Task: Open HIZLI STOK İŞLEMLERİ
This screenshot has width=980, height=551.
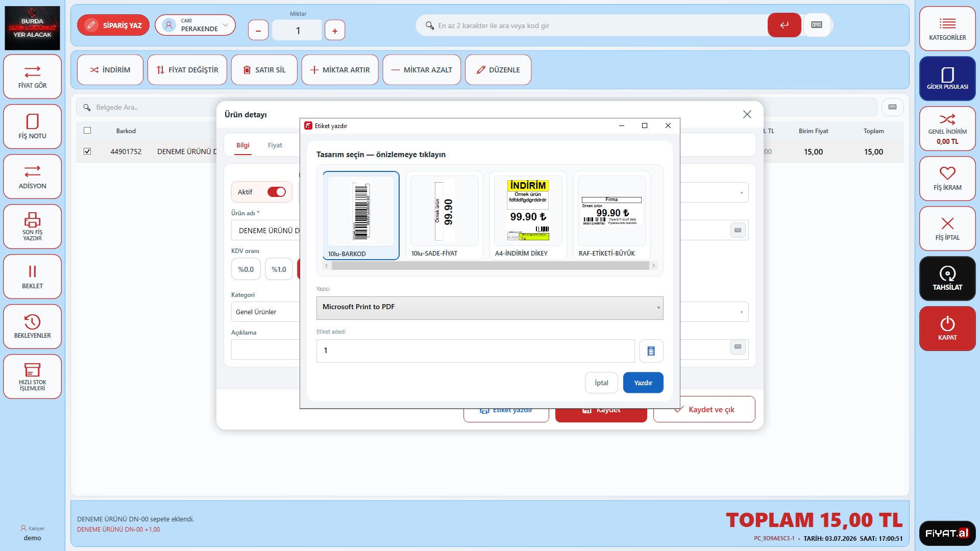Action: click(32, 377)
